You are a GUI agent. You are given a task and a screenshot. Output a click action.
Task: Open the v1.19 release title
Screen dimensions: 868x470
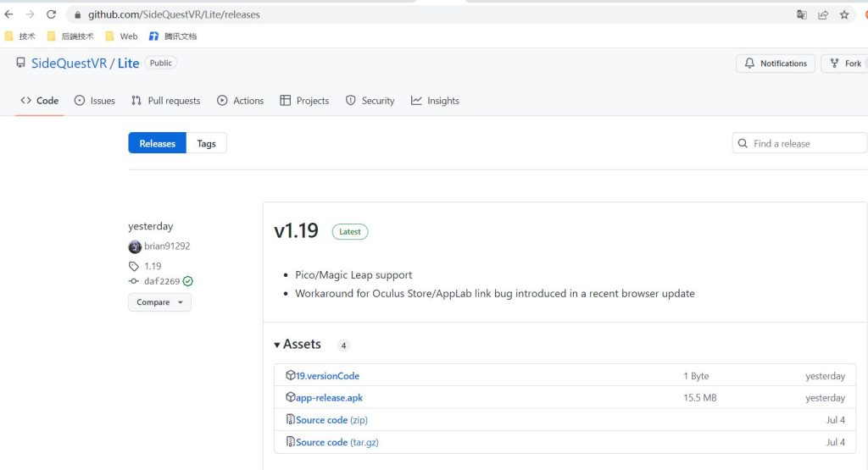pyautogui.click(x=296, y=230)
